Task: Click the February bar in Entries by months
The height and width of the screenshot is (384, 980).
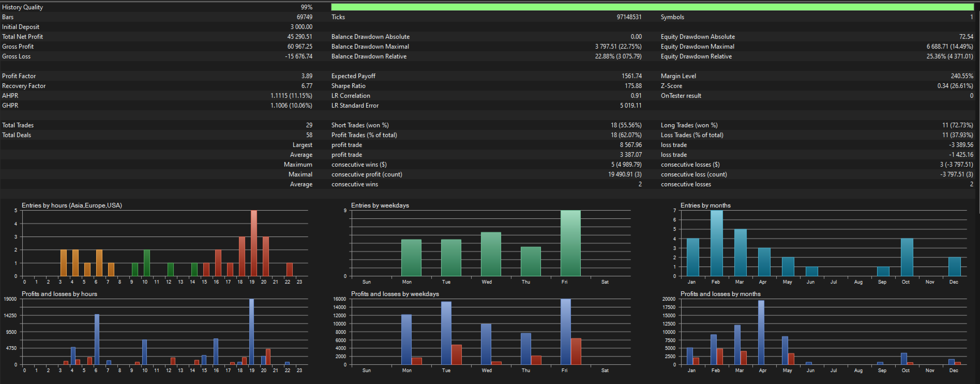Action: (x=717, y=243)
